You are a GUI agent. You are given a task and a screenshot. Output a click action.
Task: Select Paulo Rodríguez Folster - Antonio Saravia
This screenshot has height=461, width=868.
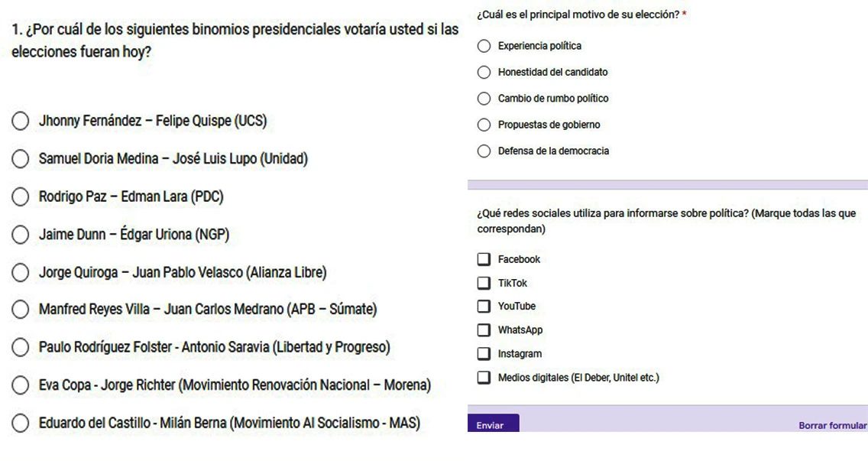[21, 347]
